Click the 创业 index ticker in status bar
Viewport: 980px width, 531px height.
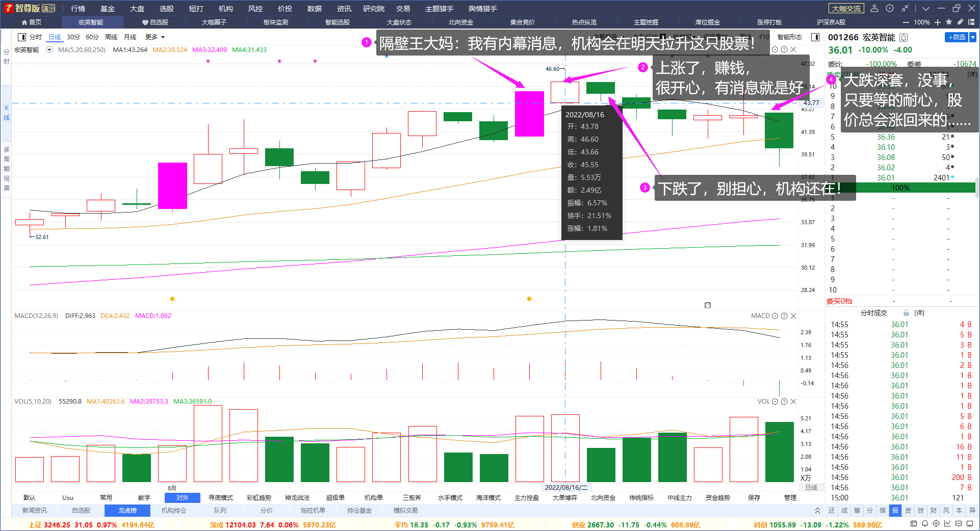point(635,525)
